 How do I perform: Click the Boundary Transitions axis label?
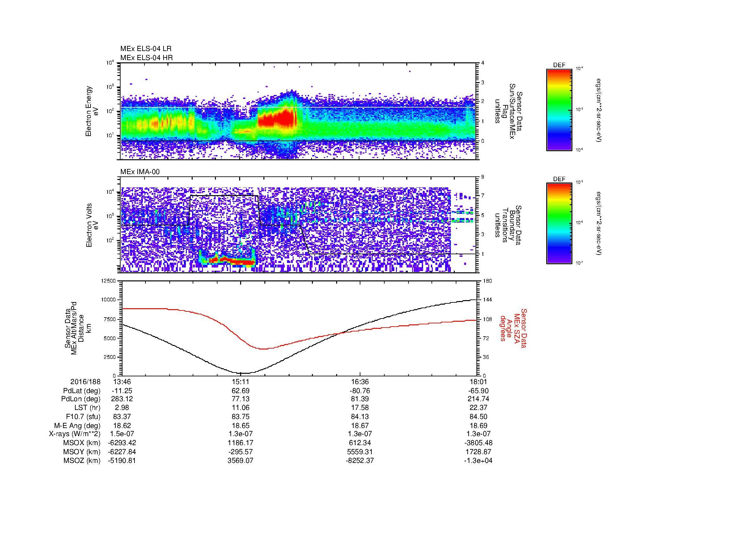509,226
